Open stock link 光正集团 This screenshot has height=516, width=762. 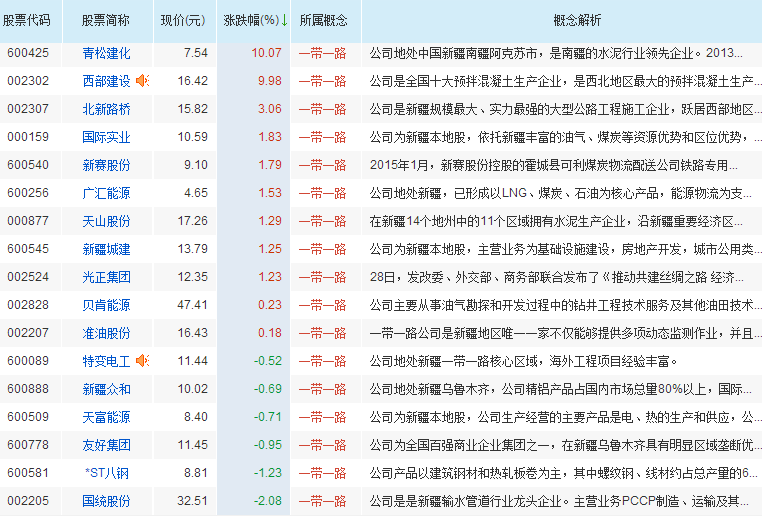[106, 277]
